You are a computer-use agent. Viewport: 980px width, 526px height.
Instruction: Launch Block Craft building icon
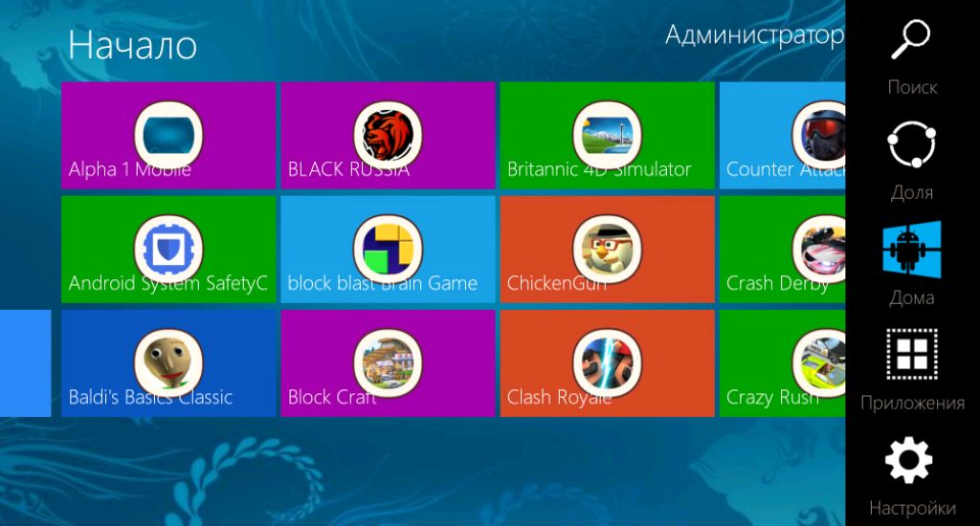tap(388, 363)
